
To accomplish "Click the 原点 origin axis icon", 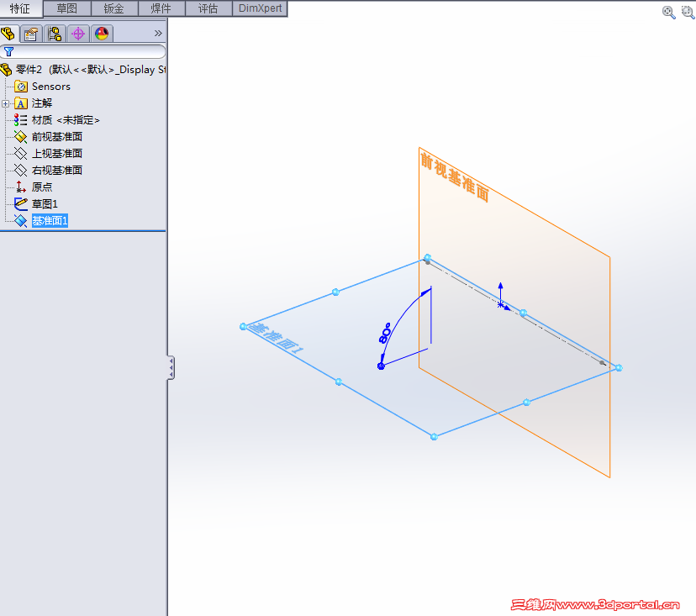I will [x=21, y=187].
